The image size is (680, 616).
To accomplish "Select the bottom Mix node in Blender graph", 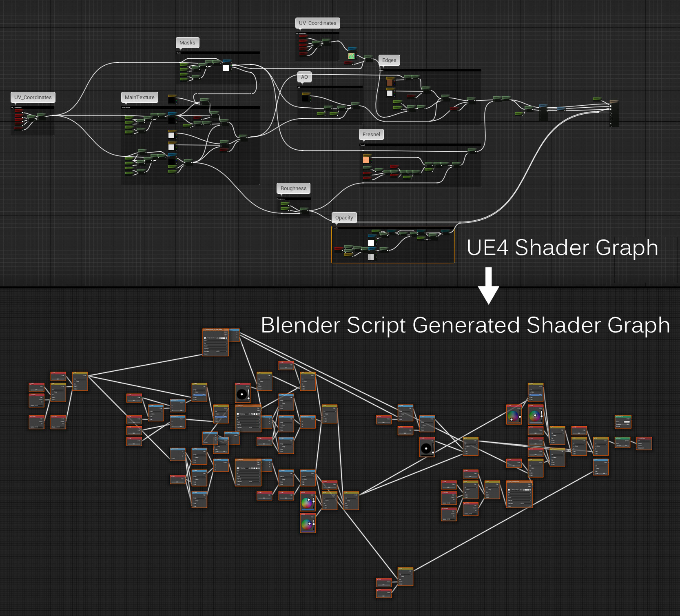I will (405, 576).
